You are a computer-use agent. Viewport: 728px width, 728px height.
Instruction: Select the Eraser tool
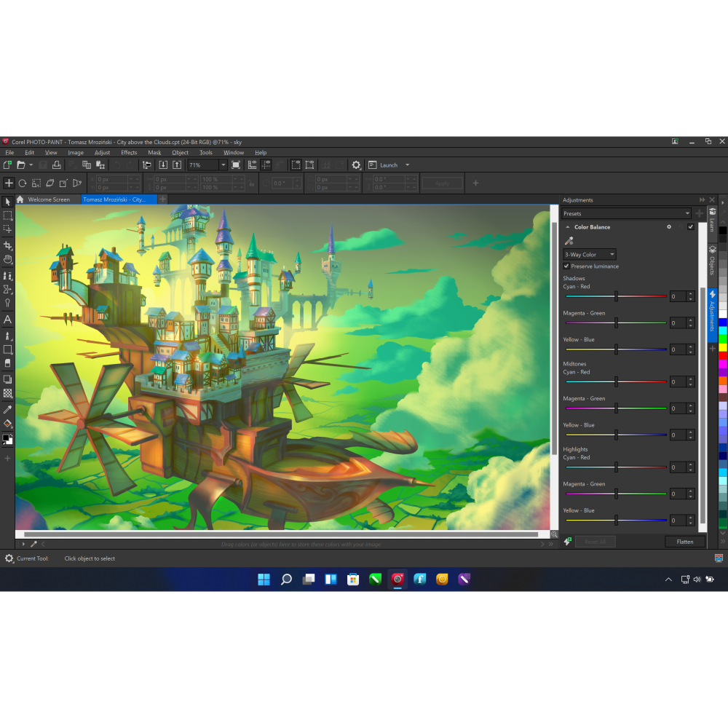point(9,364)
